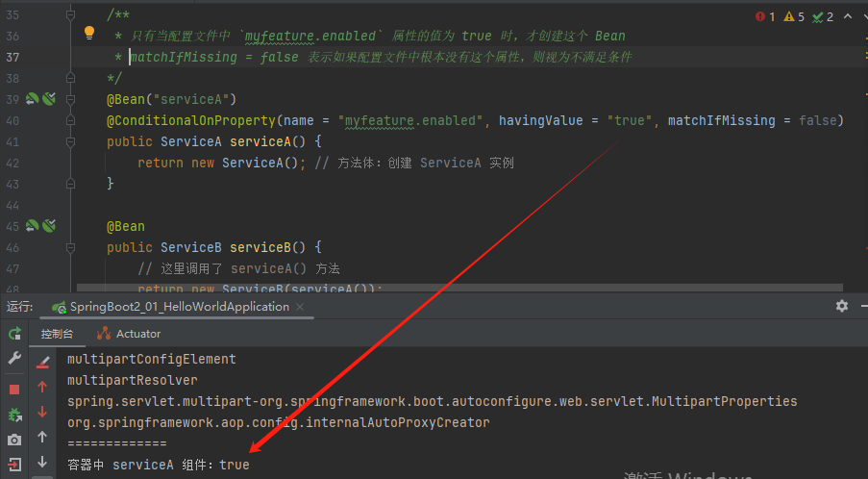The image size is (868, 479).
Task: Jump to previous highlighted problem with the up chevron
Action: click(x=848, y=16)
